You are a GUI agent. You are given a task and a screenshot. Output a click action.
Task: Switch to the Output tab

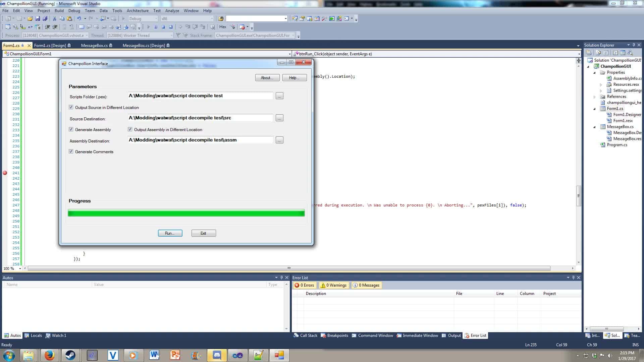pyautogui.click(x=451, y=335)
